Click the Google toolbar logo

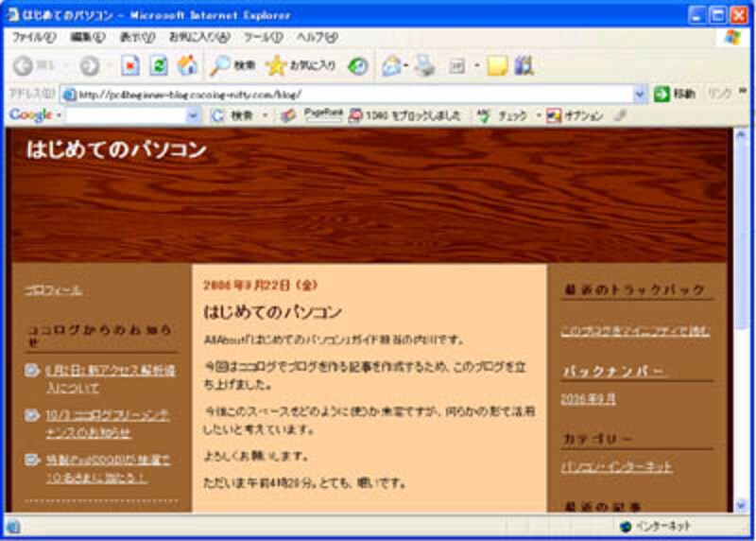[30, 115]
